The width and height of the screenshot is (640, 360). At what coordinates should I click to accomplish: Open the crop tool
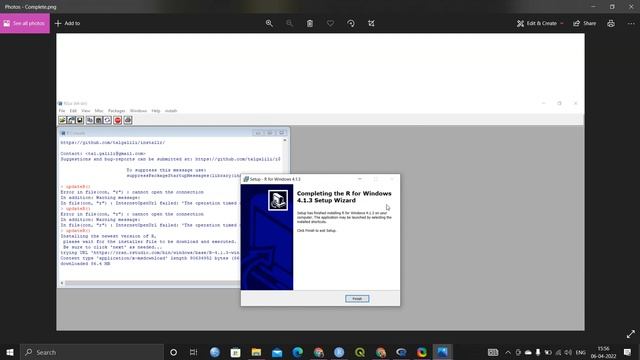[371, 23]
